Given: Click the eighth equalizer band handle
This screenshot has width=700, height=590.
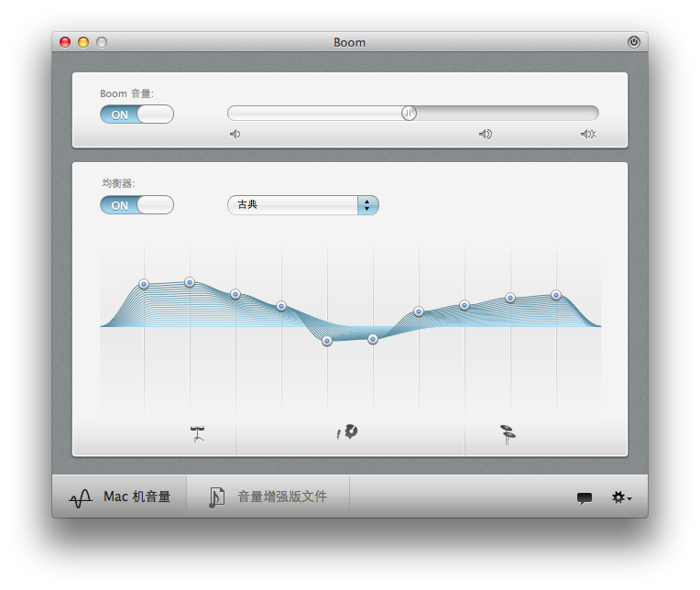Looking at the screenshot, I should (x=465, y=305).
